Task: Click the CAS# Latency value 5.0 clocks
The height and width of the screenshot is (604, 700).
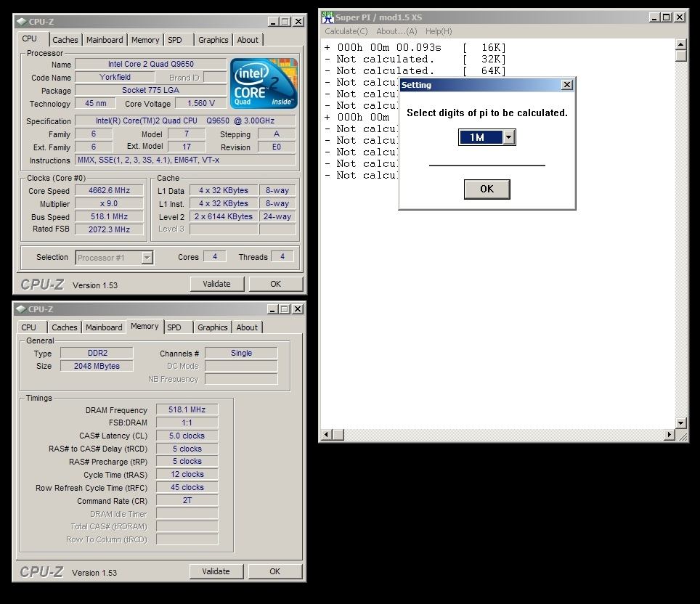Action: pyautogui.click(x=187, y=436)
